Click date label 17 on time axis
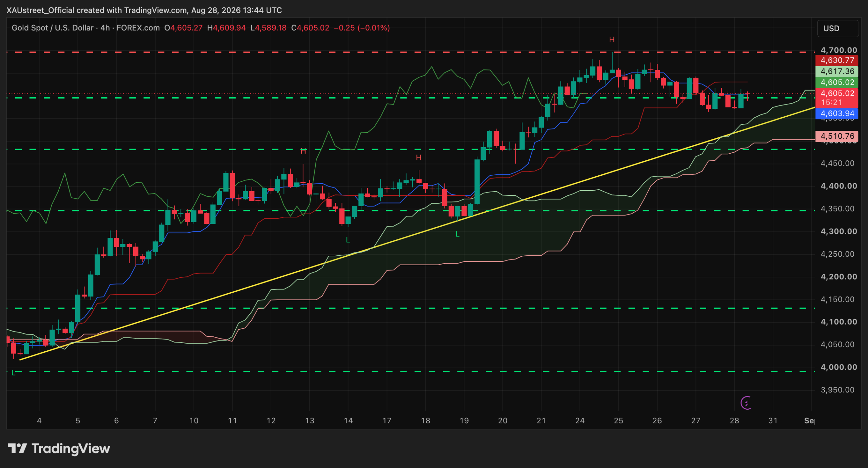The height and width of the screenshot is (468, 868). point(387,421)
